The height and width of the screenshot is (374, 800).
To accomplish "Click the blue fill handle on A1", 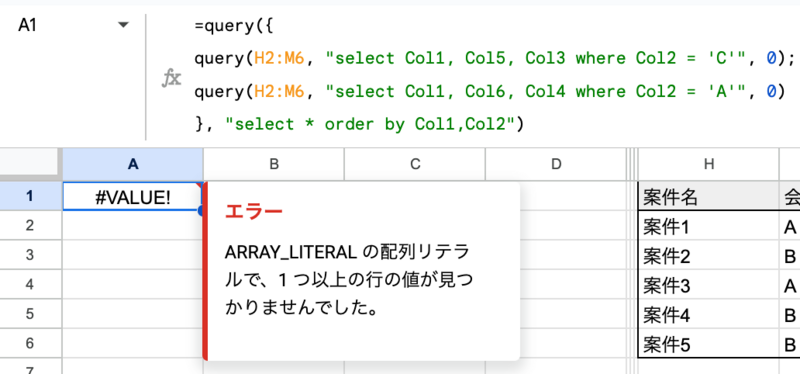I will point(201,210).
